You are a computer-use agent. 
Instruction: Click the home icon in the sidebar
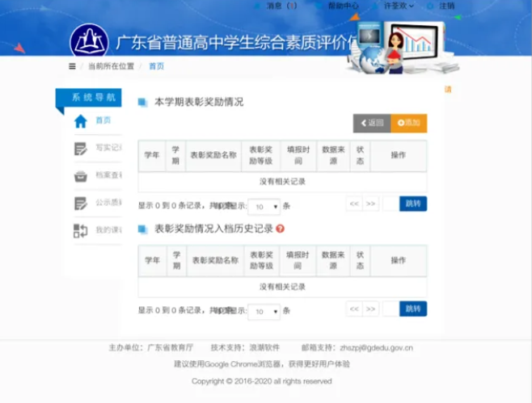tap(80, 122)
